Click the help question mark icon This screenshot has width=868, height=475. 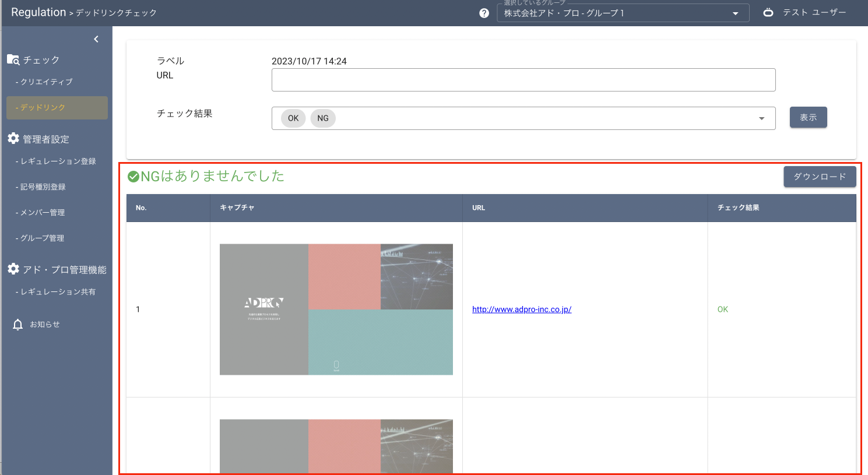point(484,13)
